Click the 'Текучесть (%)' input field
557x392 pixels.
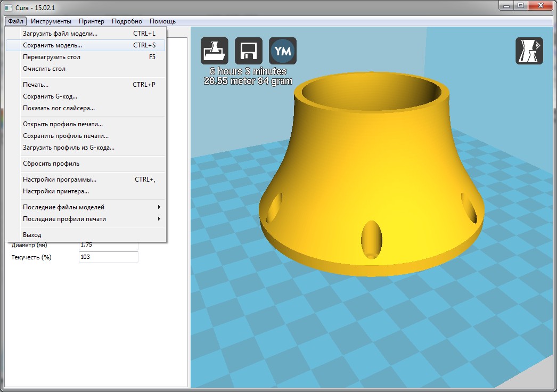tap(108, 257)
